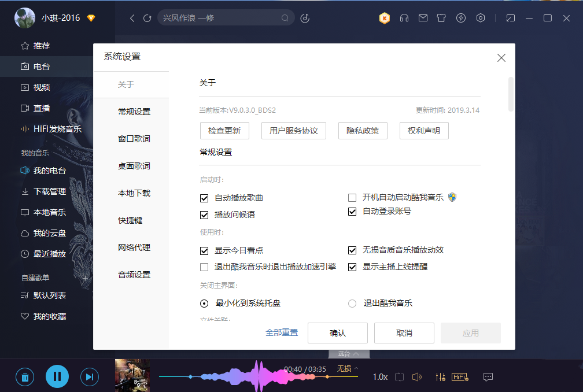The width and height of the screenshot is (583, 392).
Task: Click the search field with 兴风作浪 text
Action: pyautogui.click(x=226, y=18)
